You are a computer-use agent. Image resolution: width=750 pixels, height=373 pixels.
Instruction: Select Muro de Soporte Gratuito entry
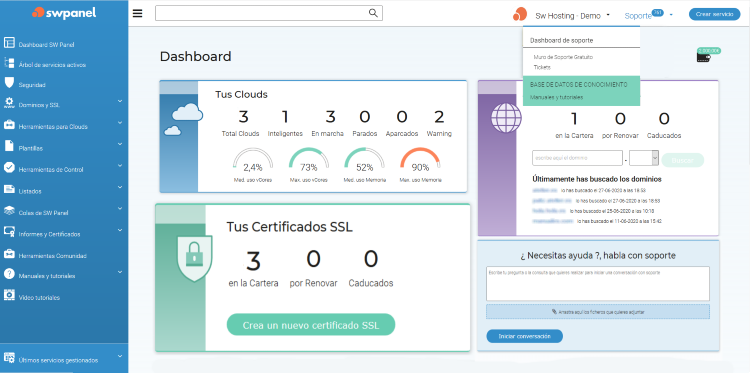click(x=563, y=57)
